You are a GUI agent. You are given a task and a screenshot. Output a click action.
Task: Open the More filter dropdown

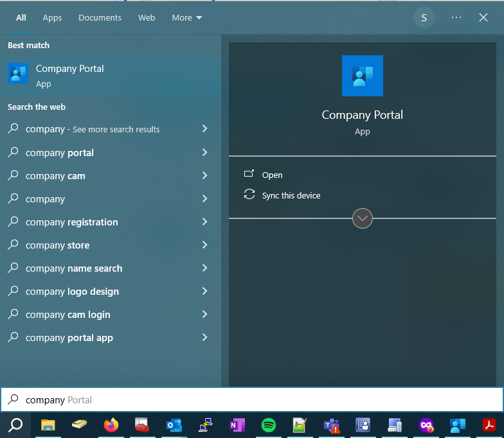pyautogui.click(x=187, y=18)
